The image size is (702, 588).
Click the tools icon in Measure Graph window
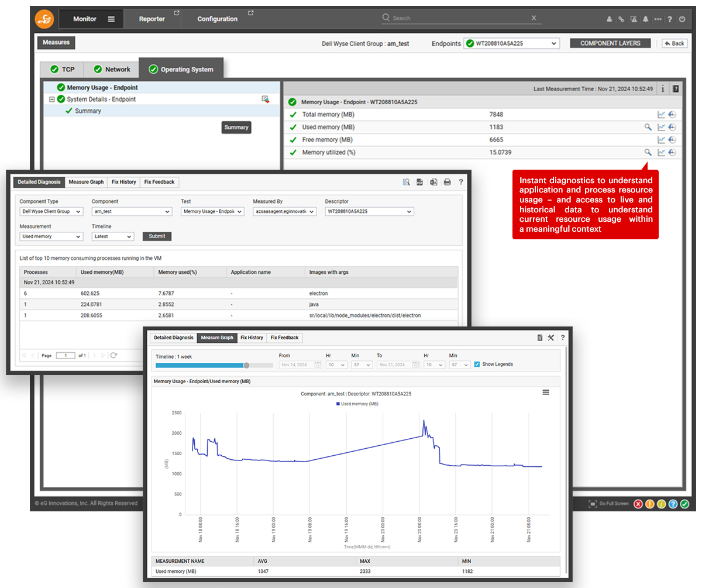[x=550, y=338]
